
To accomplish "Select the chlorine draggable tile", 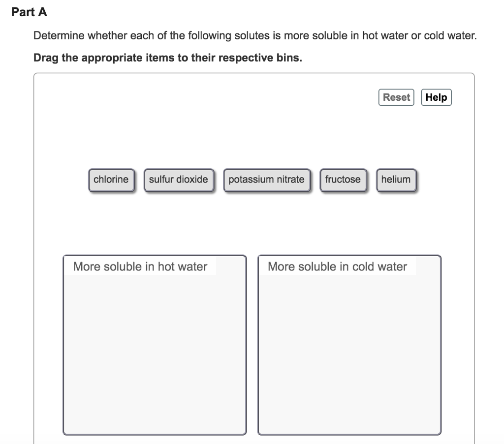I will pos(111,179).
